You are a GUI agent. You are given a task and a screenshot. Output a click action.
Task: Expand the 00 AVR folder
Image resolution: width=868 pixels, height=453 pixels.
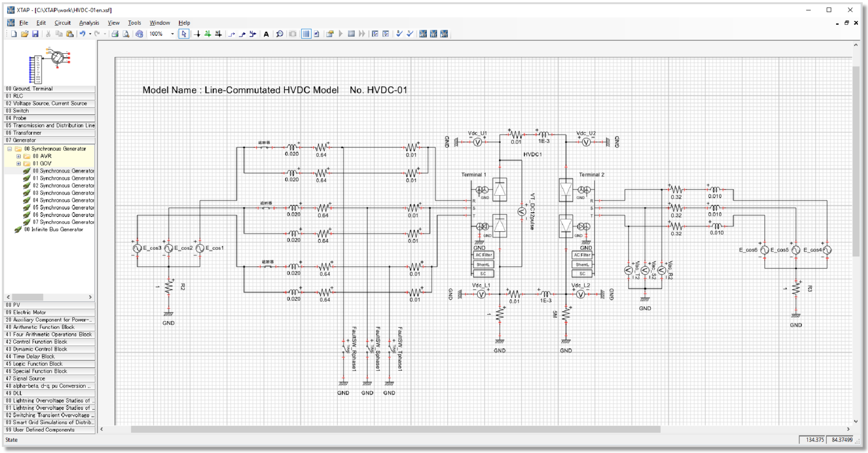[x=18, y=156]
